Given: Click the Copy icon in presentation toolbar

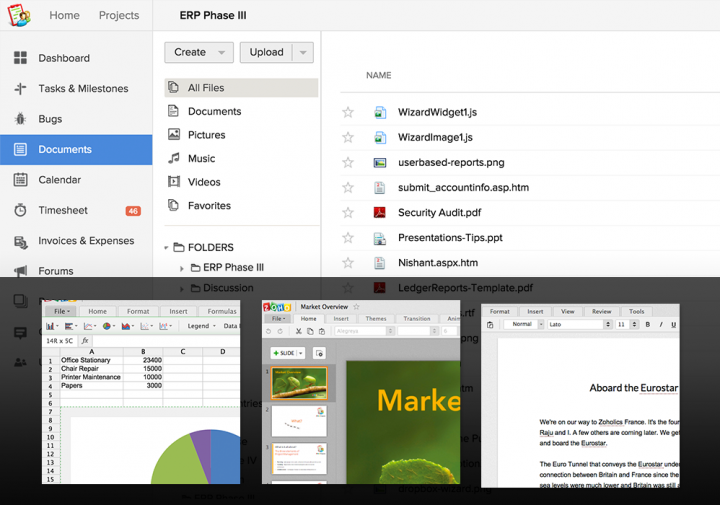Looking at the screenshot, I should [310, 331].
